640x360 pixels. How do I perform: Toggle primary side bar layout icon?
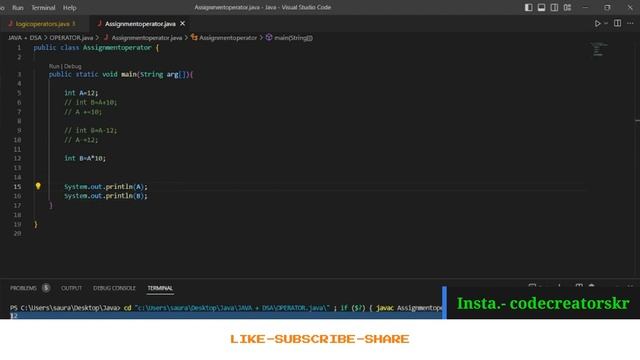point(528,7)
